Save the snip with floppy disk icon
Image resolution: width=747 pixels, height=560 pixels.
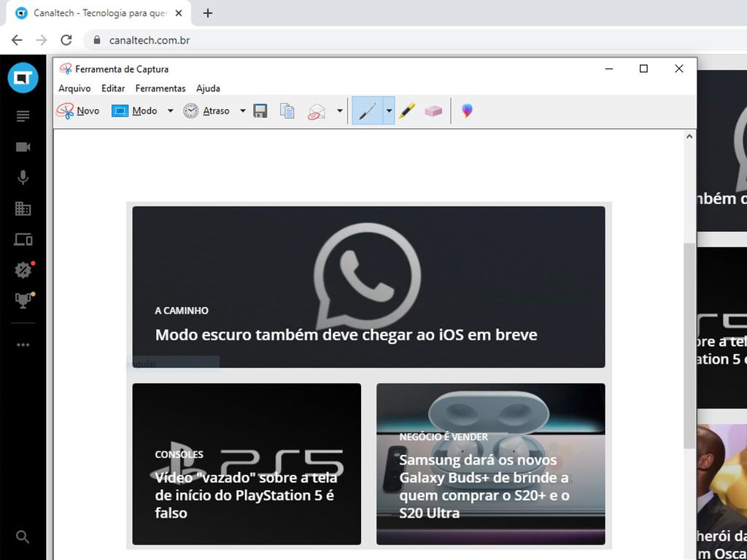260,111
